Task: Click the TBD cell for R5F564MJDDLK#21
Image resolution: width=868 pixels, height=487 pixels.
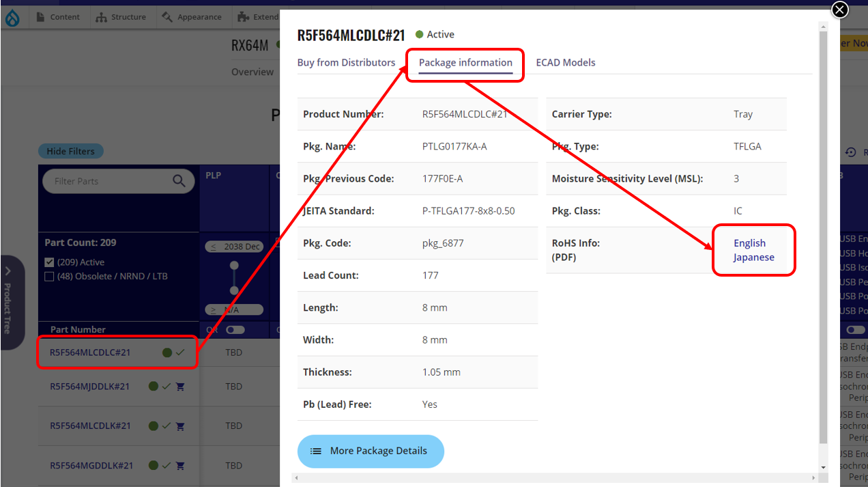Action: pos(234,387)
